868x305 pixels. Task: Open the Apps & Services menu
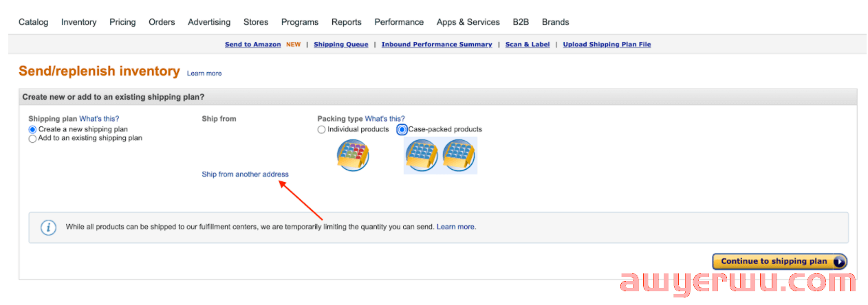[x=468, y=22]
